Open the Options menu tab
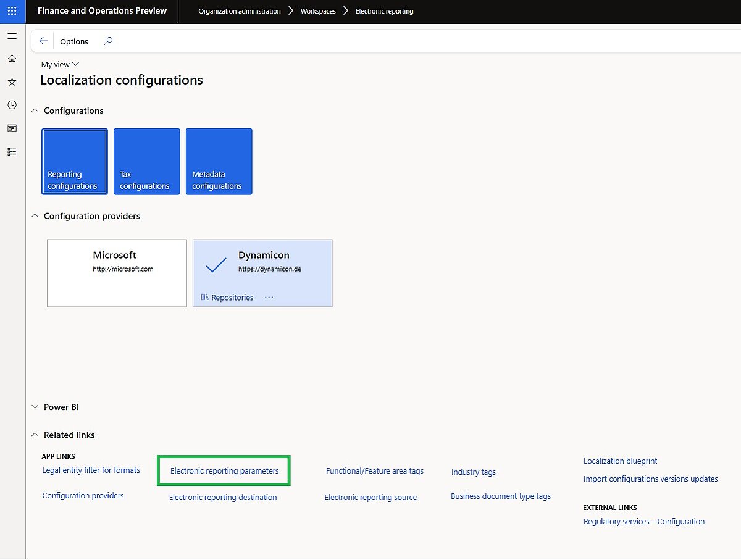The width and height of the screenshot is (741, 560). (74, 41)
